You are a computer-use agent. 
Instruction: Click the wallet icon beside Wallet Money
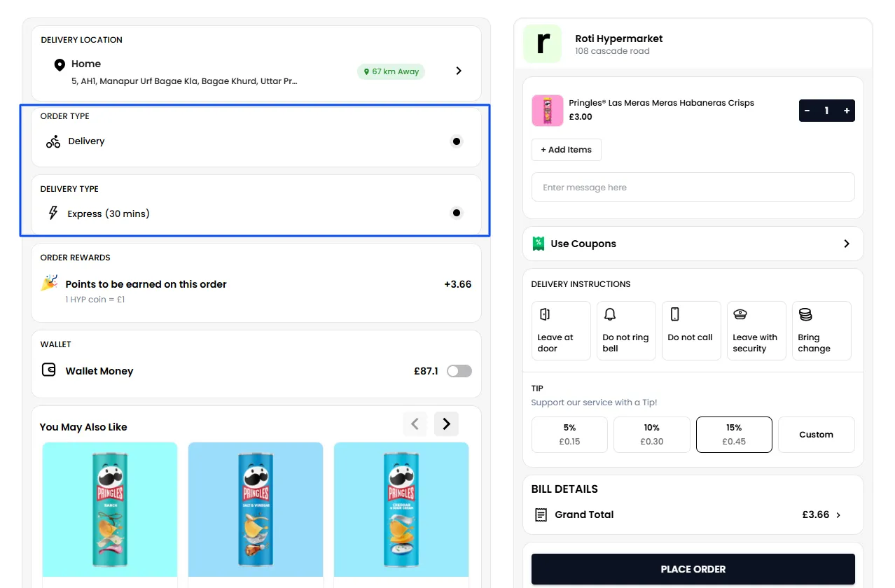pyautogui.click(x=48, y=370)
